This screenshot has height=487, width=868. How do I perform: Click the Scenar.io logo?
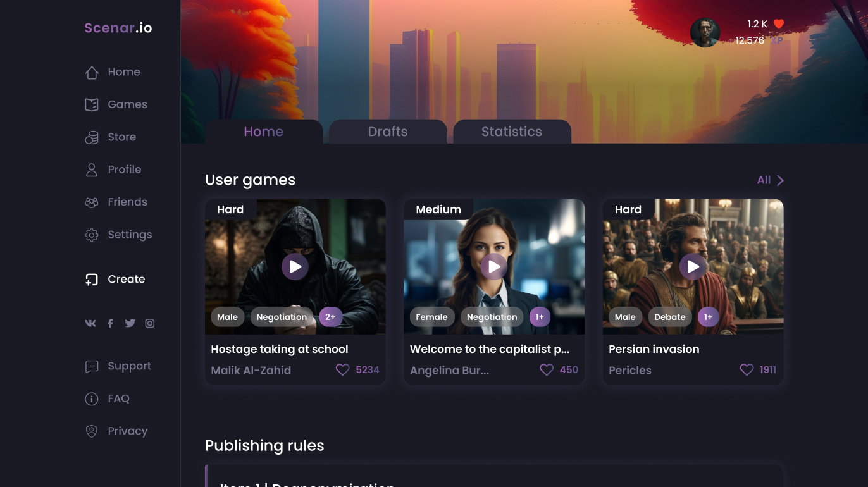[118, 28]
